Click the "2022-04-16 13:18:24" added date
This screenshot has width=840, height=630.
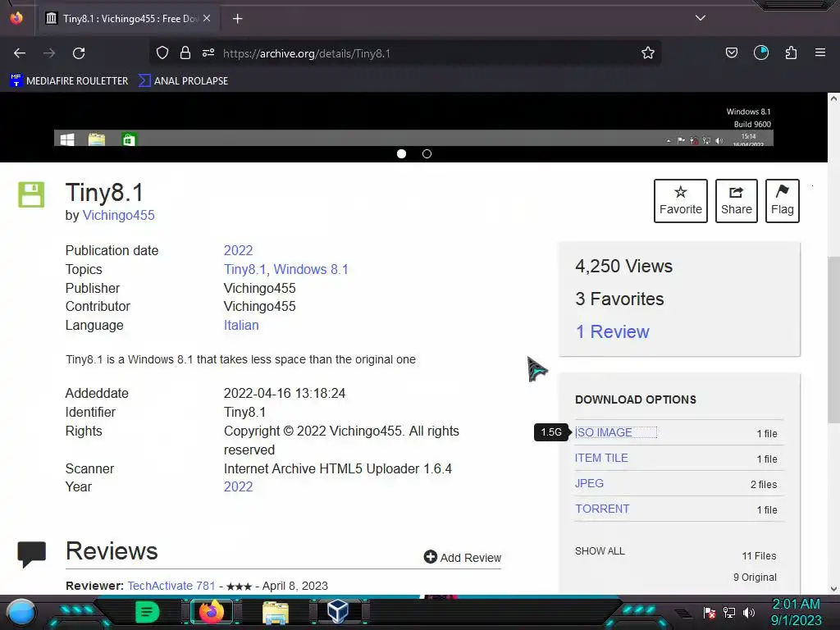[x=285, y=393]
